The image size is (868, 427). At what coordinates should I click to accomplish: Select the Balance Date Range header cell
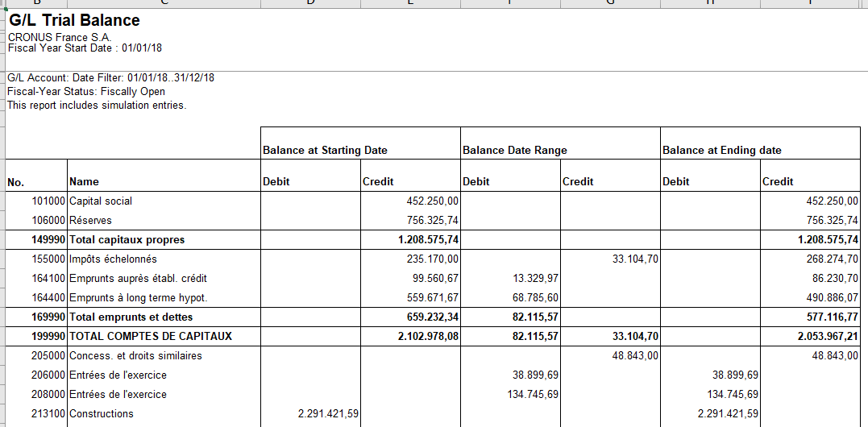515,150
